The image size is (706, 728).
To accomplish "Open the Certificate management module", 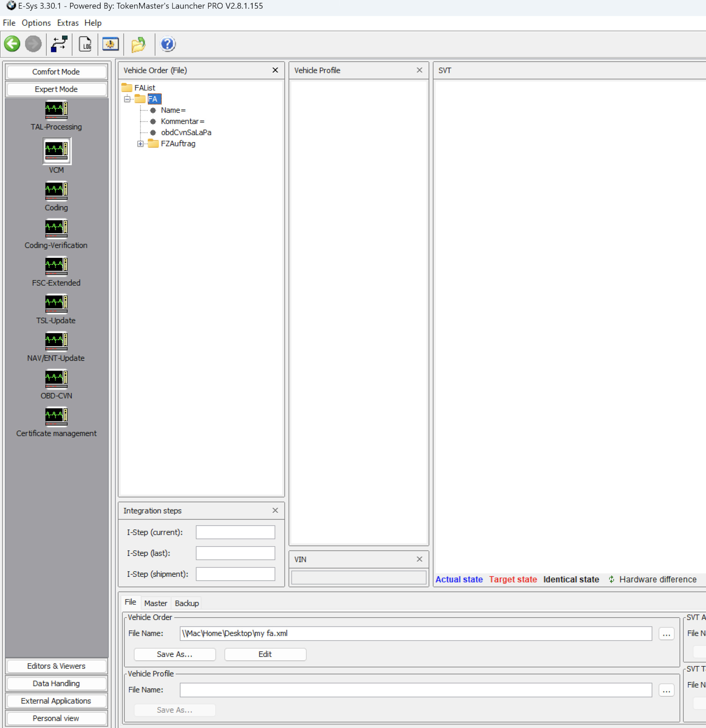I will click(x=56, y=417).
